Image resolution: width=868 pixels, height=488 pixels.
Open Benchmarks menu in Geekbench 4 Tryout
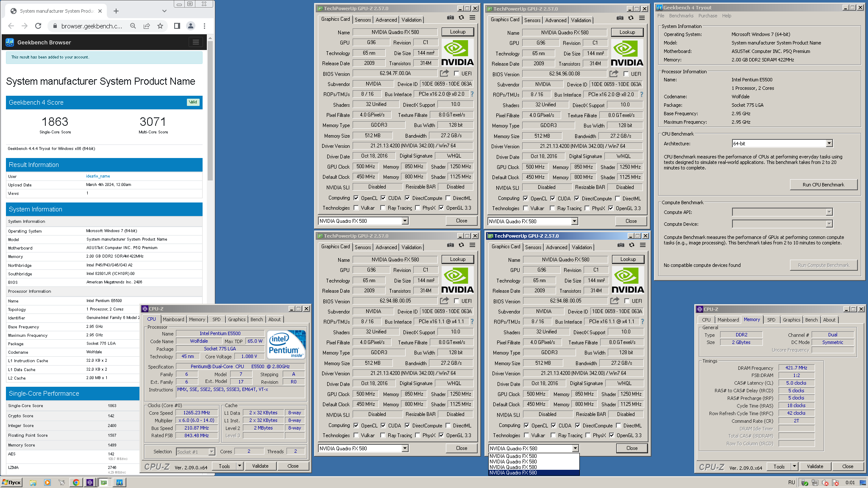681,16
